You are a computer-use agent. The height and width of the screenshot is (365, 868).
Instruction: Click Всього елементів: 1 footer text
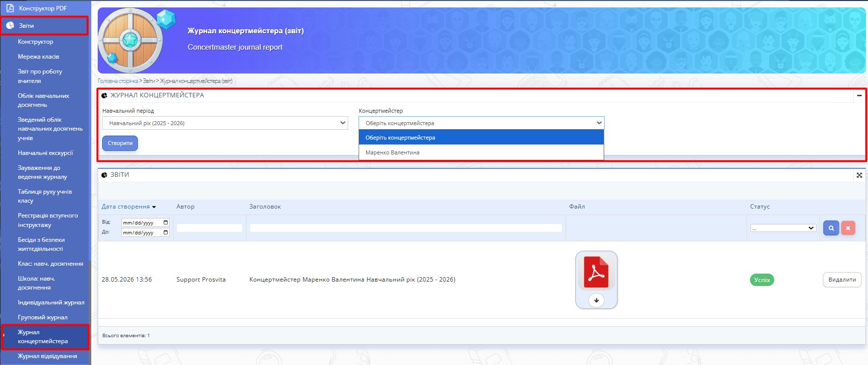tap(126, 336)
